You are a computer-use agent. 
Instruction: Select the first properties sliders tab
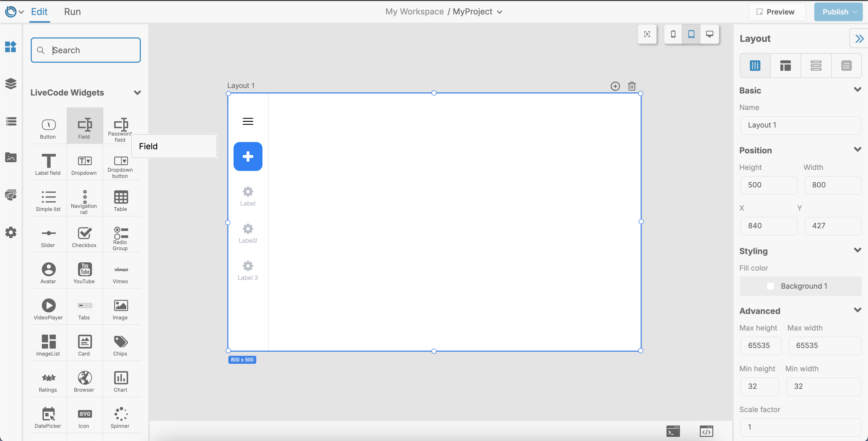(755, 65)
